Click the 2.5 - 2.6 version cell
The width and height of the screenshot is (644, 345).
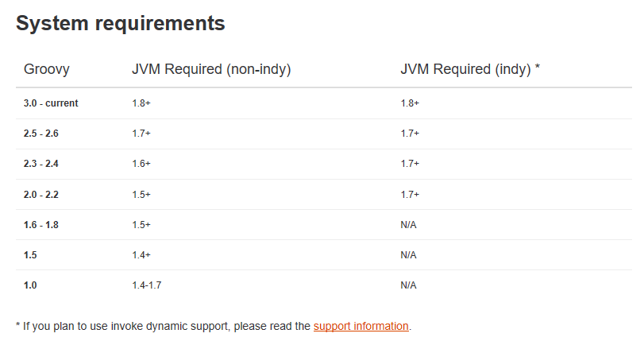click(41, 134)
